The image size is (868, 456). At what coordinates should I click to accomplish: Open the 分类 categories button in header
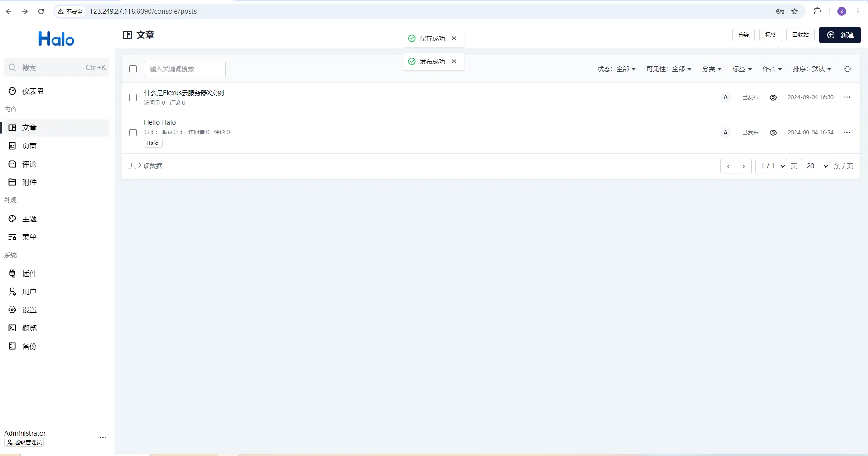coord(743,35)
